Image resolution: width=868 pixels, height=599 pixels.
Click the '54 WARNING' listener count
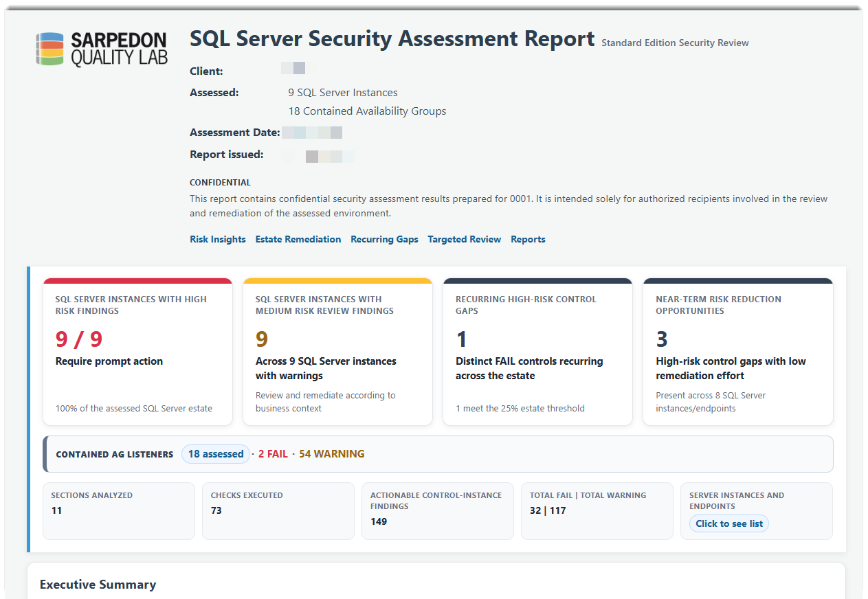click(x=332, y=454)
